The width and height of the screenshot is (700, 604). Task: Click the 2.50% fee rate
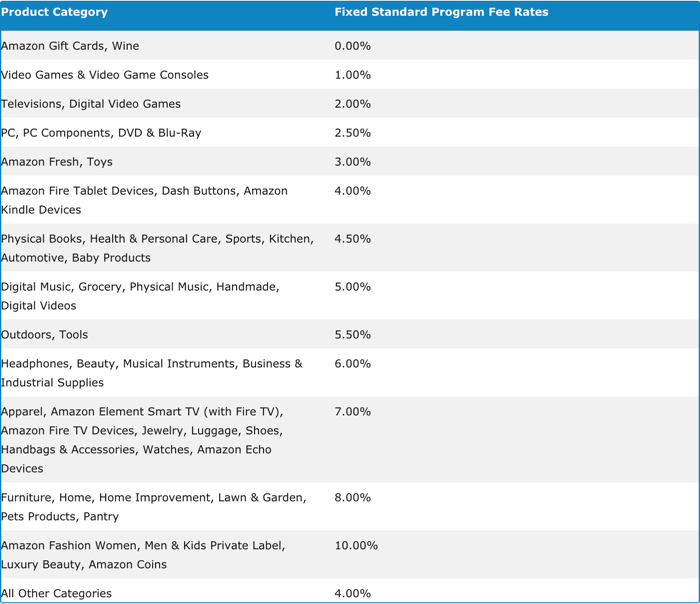click(353, 133)
